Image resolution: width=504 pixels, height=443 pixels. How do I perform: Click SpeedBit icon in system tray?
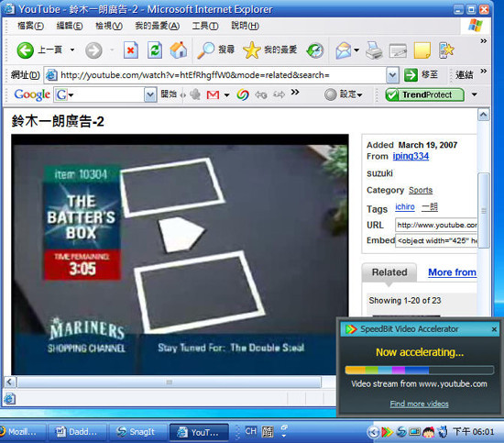[x=387, y=432]
